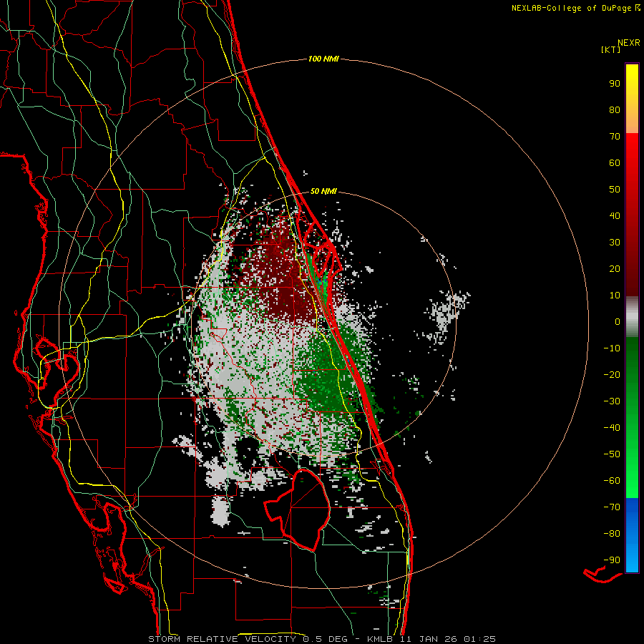Click the 30 value on the velocity scale
The height and width of the screenshot is (644, 644).
point(615,243)
